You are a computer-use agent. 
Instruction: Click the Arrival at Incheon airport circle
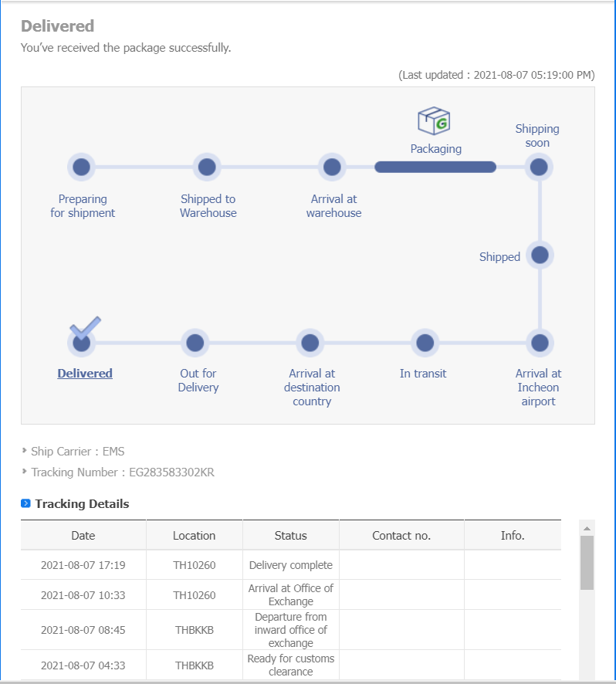click(540, 342)
